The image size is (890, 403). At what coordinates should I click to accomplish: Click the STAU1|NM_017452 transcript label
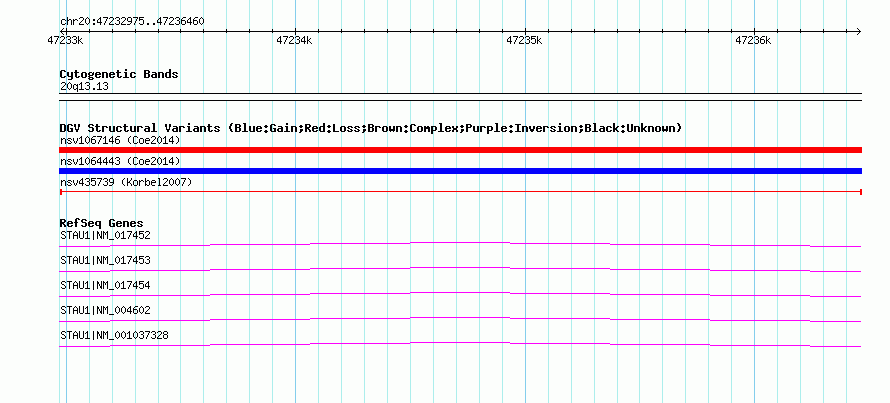click(105, 236)
